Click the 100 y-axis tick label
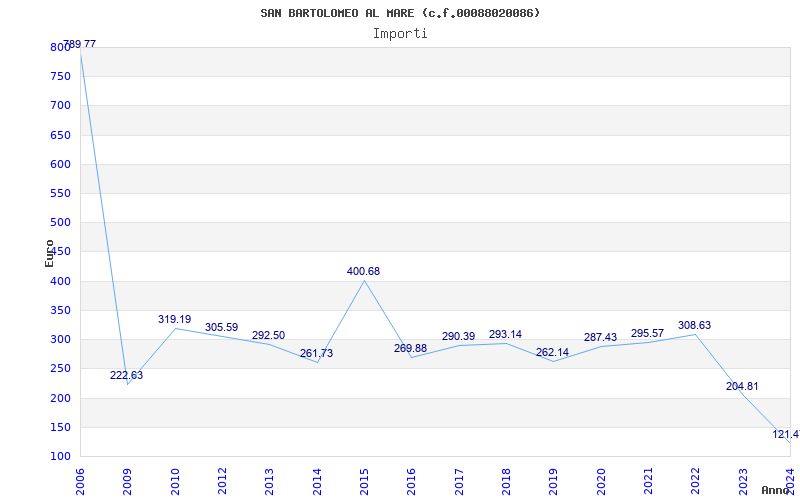This screenshot has height=500, width=800. pos(60,456)
